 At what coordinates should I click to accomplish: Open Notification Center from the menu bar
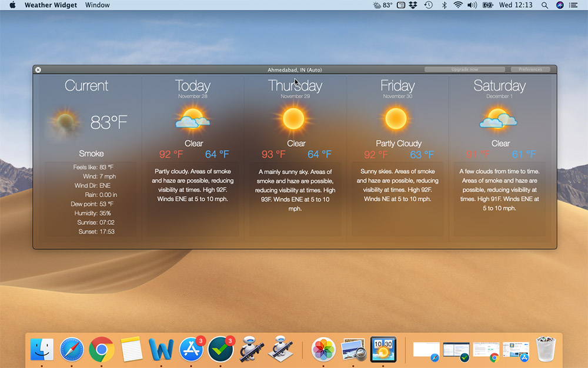[x=573, y=5]
